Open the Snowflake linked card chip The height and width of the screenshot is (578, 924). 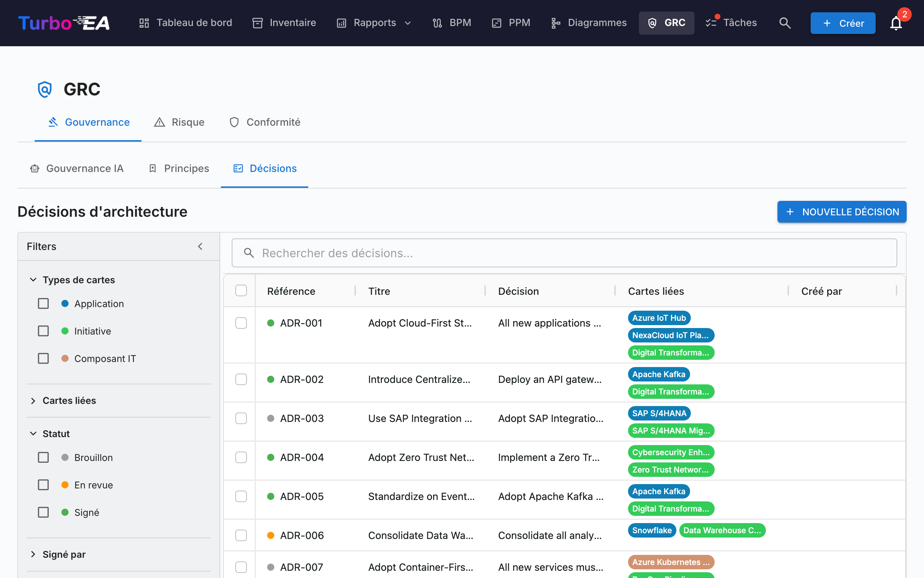(x=652, y=530)
